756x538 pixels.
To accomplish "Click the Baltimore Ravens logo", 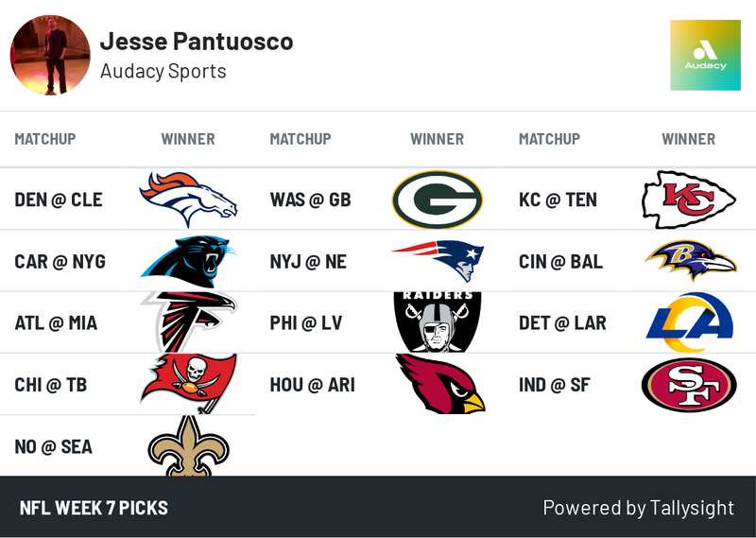I will point(688,261).
